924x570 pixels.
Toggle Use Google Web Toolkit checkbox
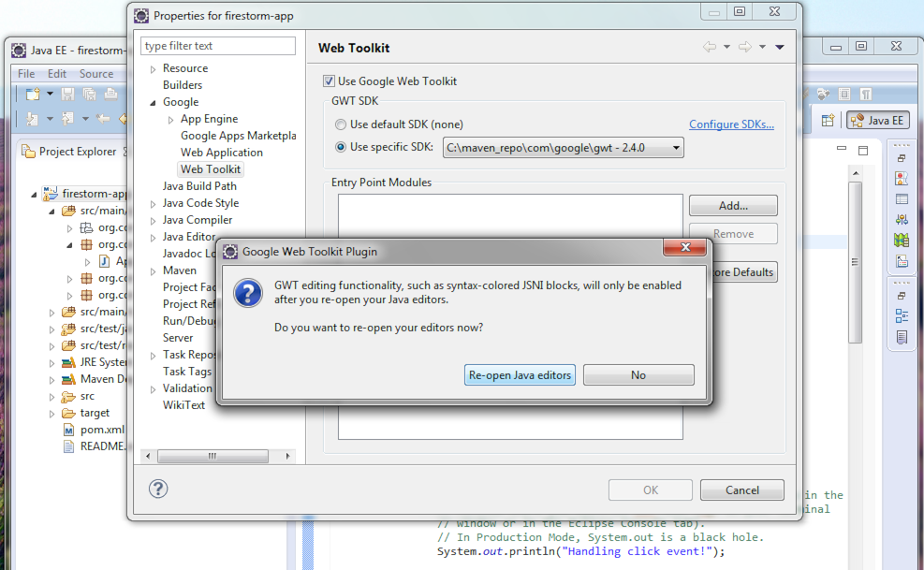coord(329,81)
